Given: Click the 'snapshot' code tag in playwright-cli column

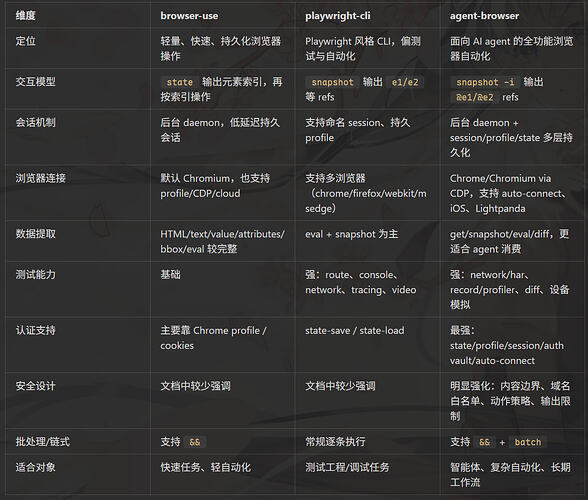Looking at the screenshot, I should 332,82.
